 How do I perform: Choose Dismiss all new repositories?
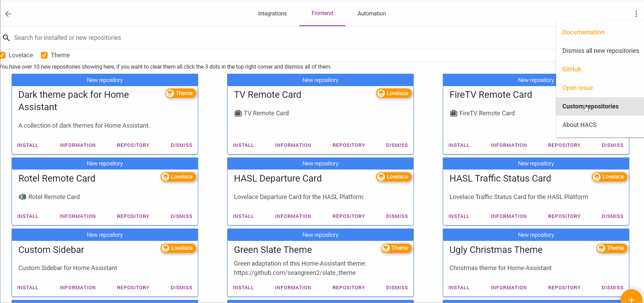600,51
